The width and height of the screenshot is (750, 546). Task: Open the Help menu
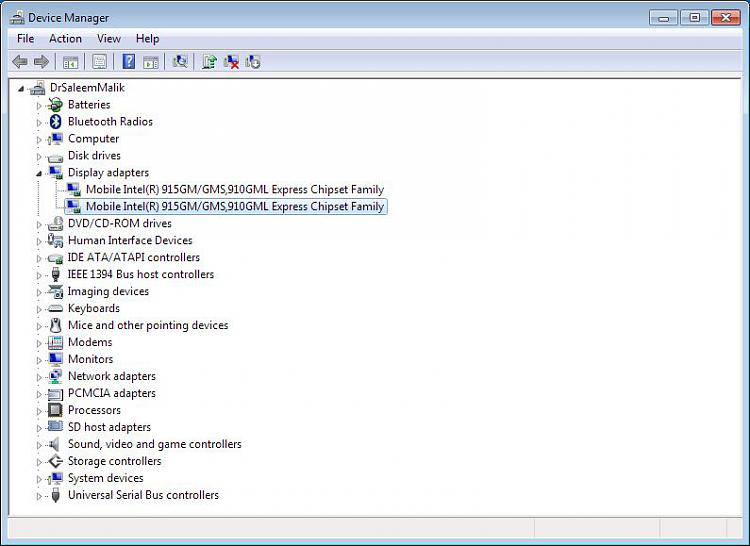147,38
